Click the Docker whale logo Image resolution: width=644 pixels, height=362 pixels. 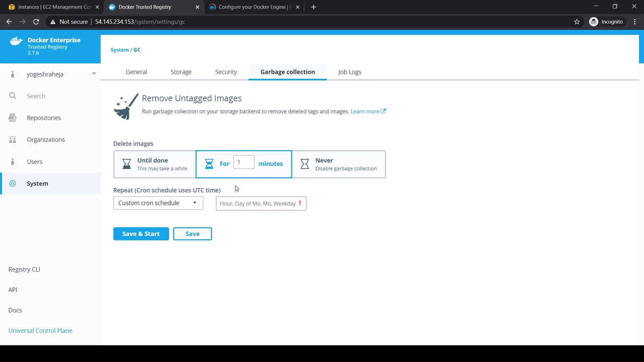[16, 42]
